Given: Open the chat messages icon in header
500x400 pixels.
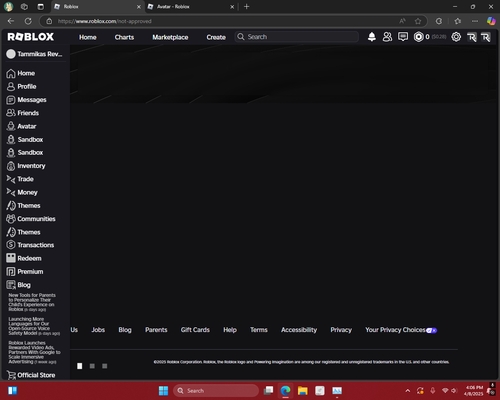Looking at the screenshot, I should click(403, 37).
